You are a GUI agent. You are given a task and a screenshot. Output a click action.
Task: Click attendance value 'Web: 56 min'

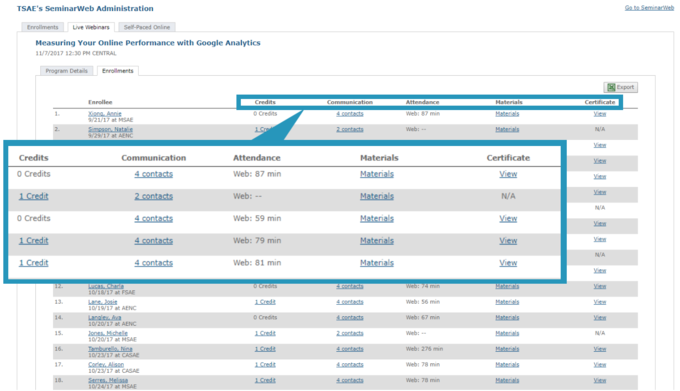tap(423, 302)
